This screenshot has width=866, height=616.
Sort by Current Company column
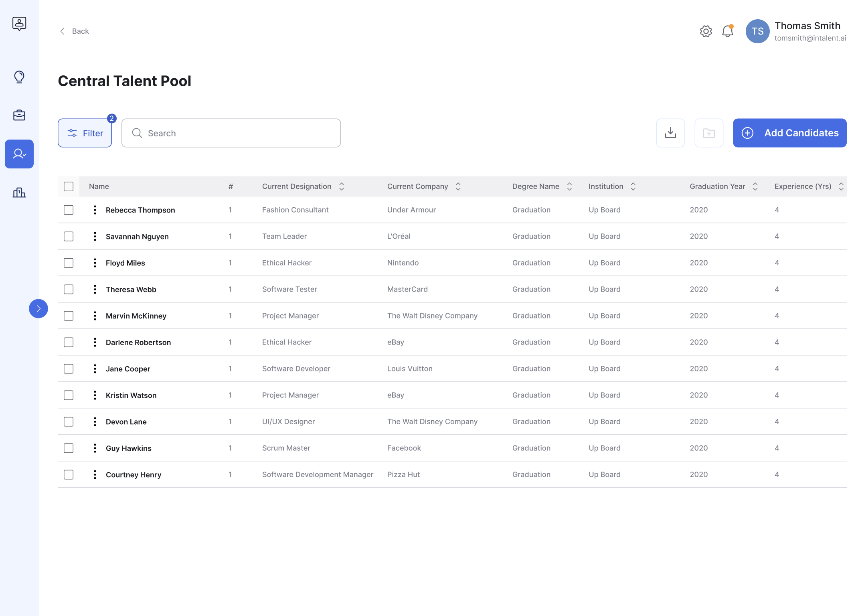pyautogui.click(x=458, y=186)
